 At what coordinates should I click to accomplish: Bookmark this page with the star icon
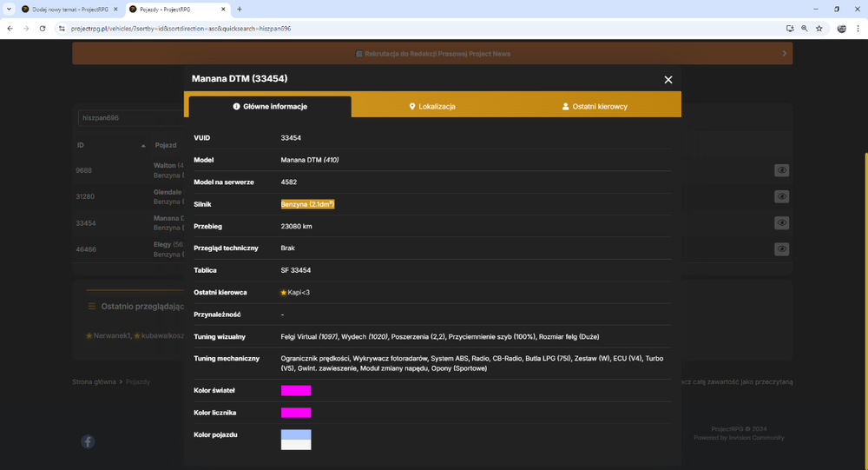pyautogui.click(x=819, y=29)
